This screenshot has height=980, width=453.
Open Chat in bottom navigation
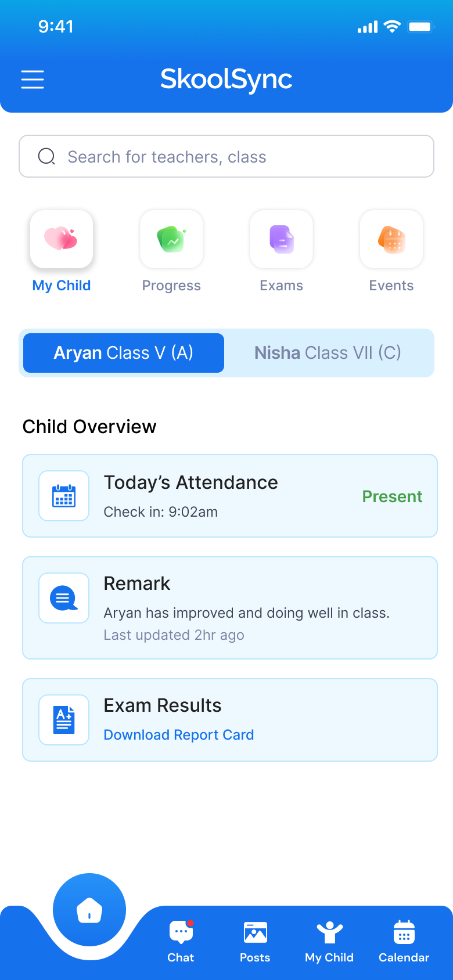point(181,941)
